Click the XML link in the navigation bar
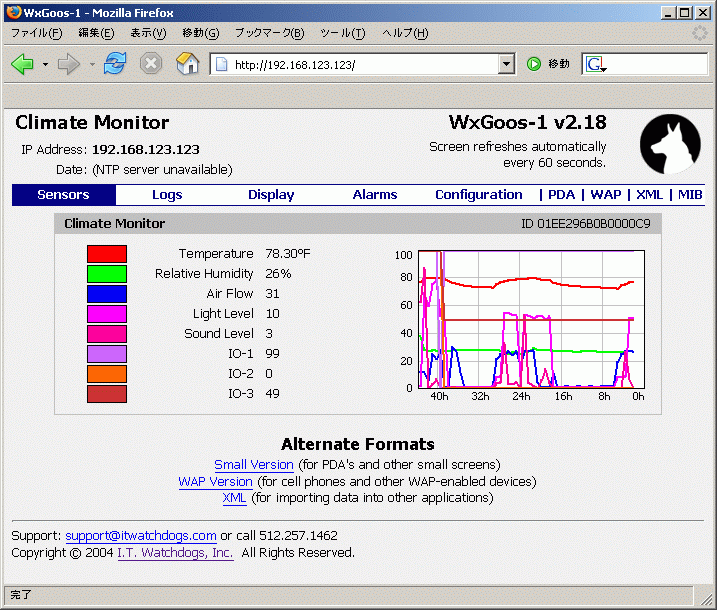 649,195
